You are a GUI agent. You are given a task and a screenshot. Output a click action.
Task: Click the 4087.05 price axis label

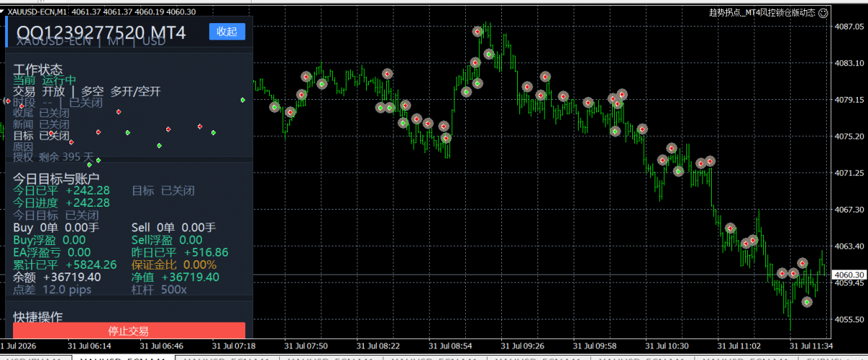[x=849, y=27]
